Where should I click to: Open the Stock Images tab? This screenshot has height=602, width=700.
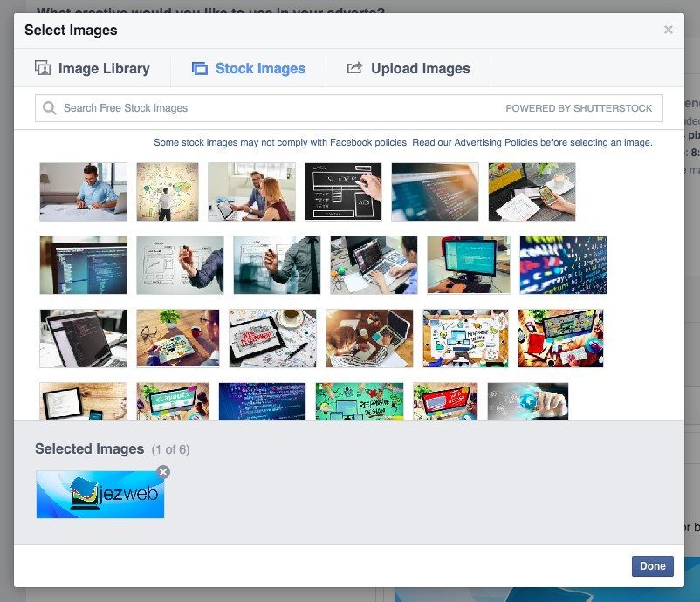click(x=249, y=68)
